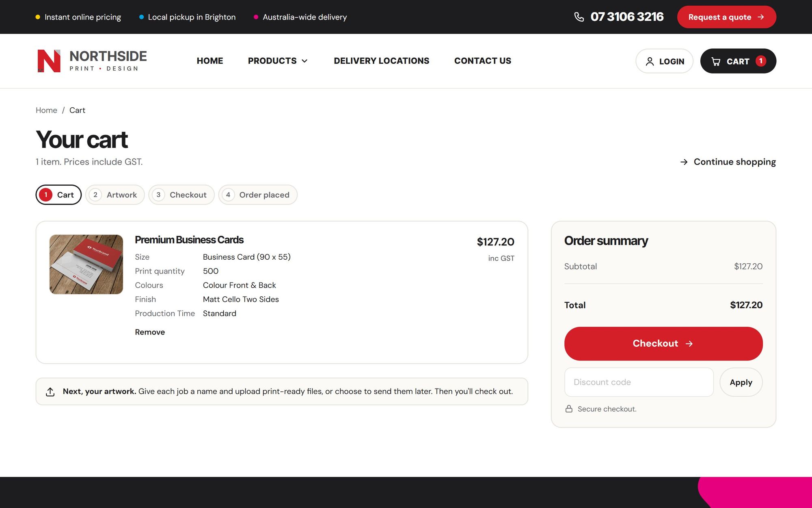The image size is (812, 508).
Task: Click the Northside N logo icon
Action: tap(49, 61)
